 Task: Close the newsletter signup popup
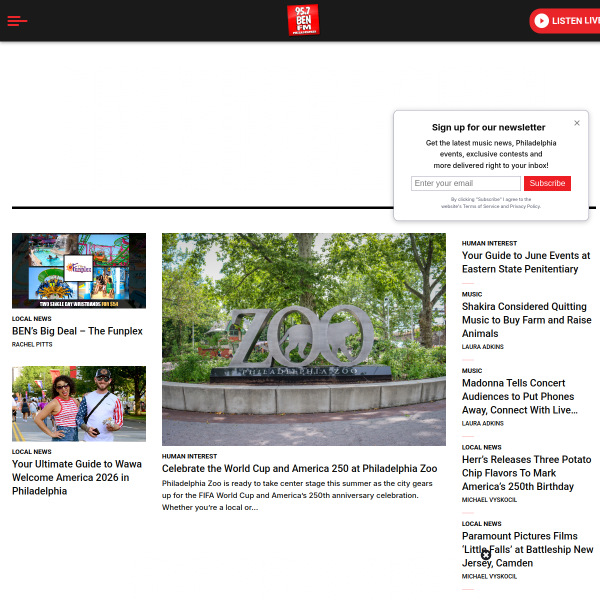(577, 123)
